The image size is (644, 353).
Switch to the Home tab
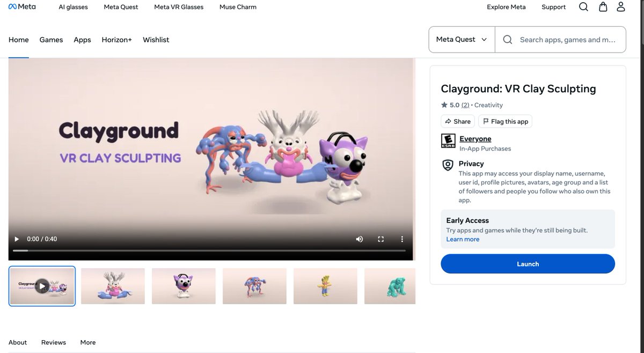(18, 40)
